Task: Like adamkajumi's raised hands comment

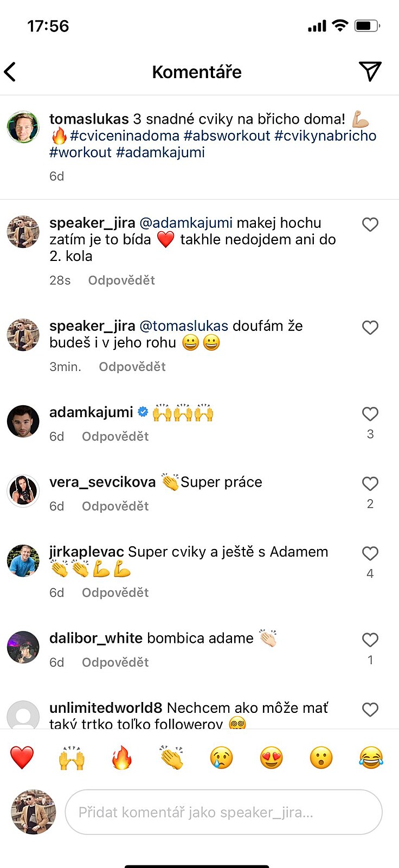Action: [370, 414]
